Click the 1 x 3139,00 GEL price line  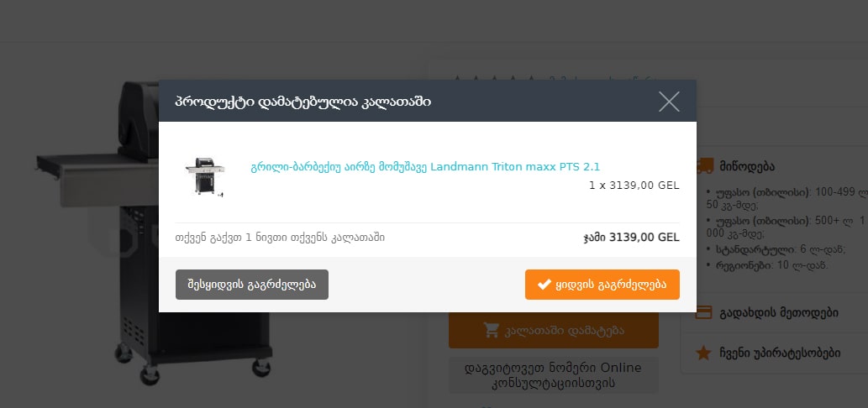coord(634,186)
